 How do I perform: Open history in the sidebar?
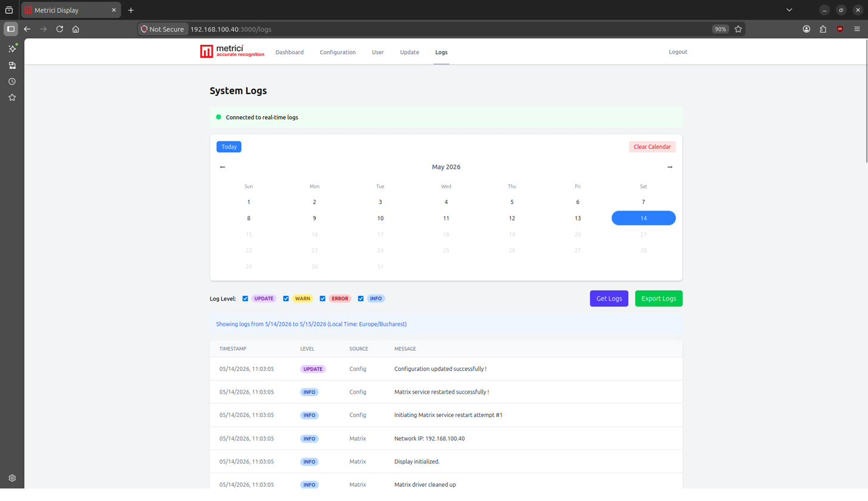[12, 81]
